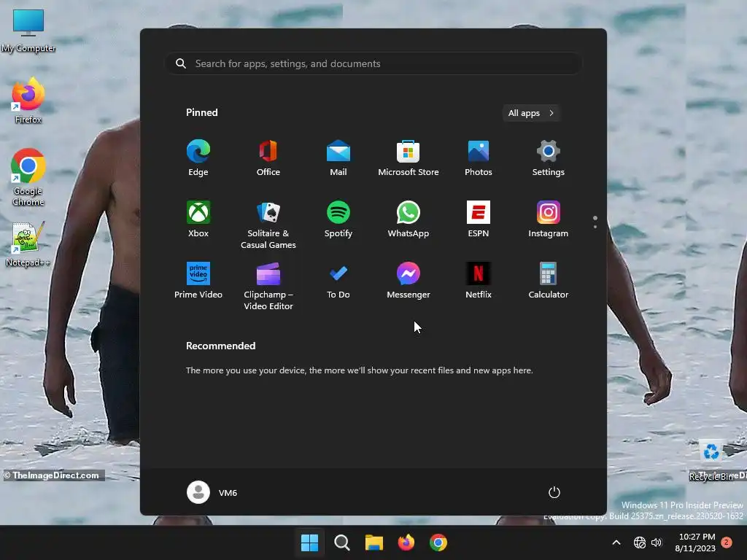Screen dimensions: 747x560
Task: Launch the To Do app
Action: pyautogui.click(x=338, y=281)
